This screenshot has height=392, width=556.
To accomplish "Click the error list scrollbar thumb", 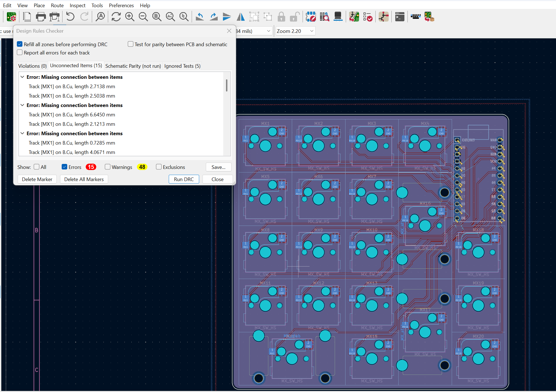I will tap(227, 85).
